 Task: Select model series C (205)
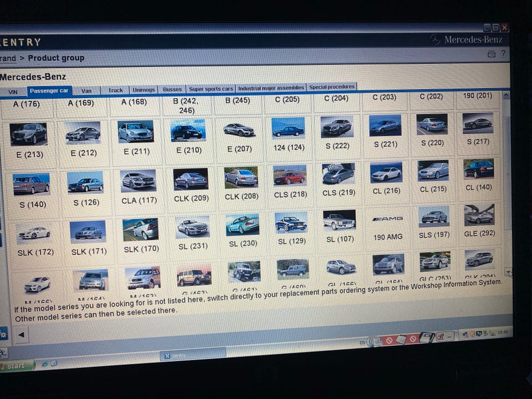[287, 99]
